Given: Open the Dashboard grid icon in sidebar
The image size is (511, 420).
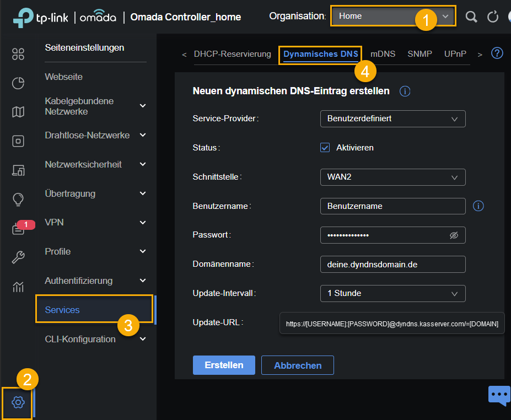Looking at the screenshot, I should tap(18, 54).
